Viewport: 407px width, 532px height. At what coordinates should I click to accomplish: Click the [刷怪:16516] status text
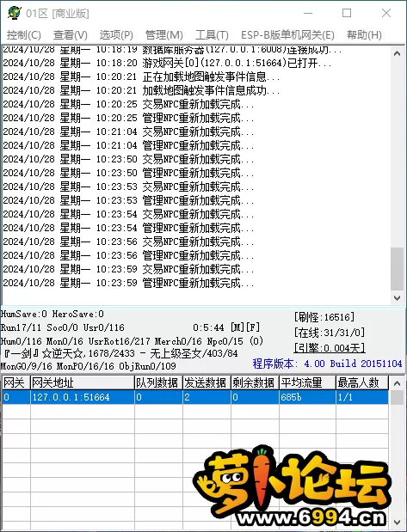point(324,317)
